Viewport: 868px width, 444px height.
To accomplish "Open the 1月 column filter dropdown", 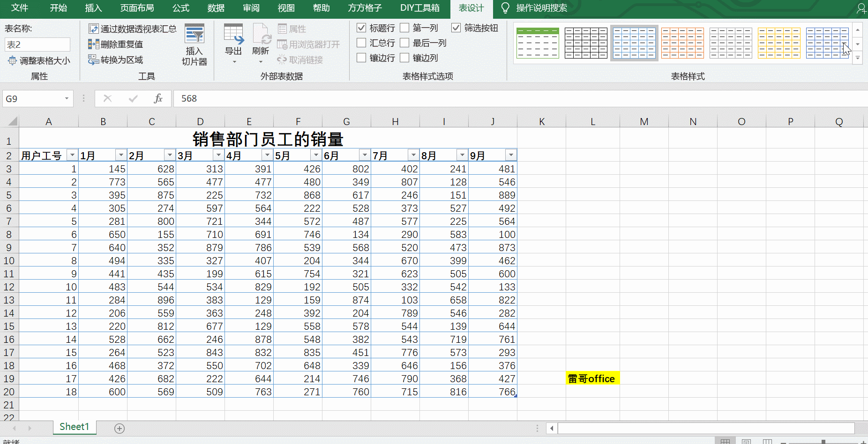I will click(121, 155).
